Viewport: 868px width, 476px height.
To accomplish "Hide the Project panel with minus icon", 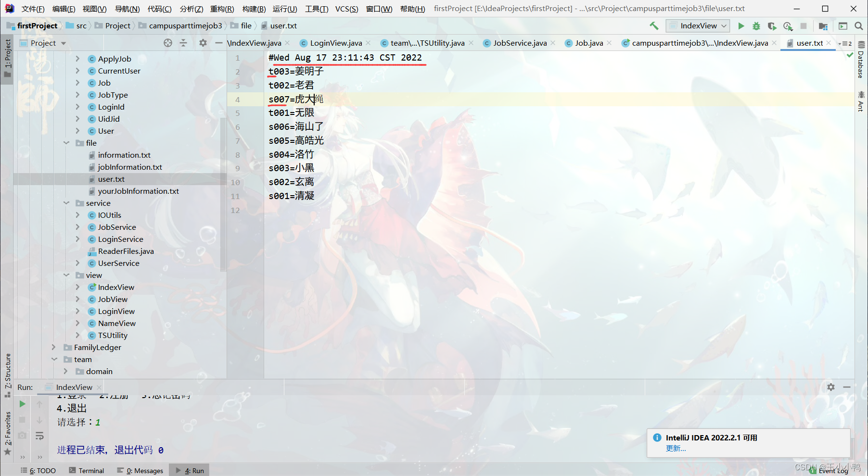I will [218, 43].
